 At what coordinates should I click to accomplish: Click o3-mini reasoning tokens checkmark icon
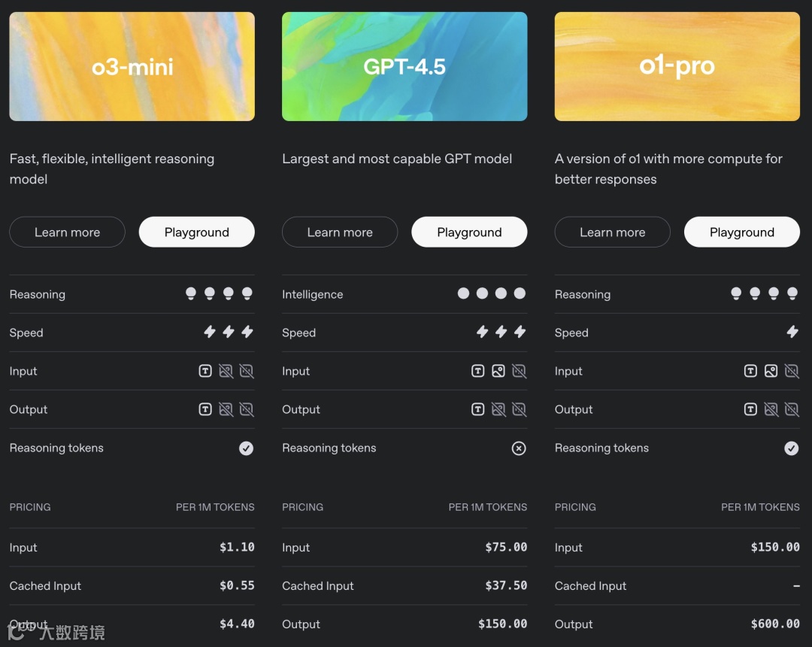click(247, 448)
